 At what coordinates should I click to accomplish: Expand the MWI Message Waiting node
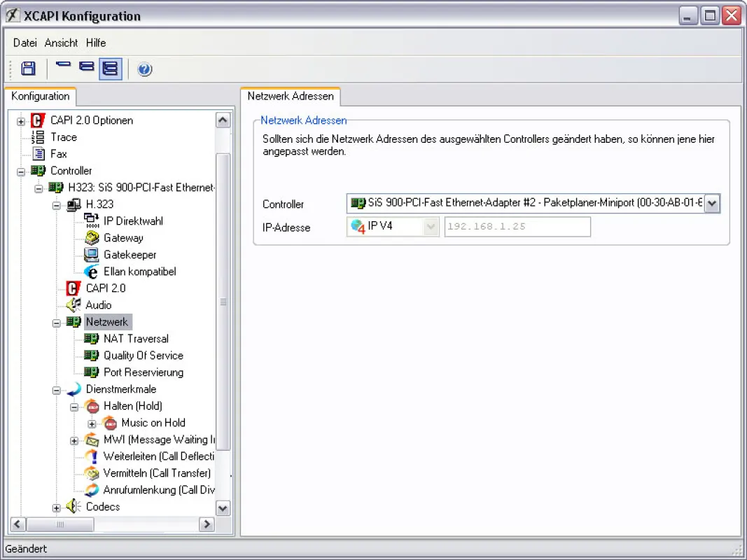click(74, 441)
